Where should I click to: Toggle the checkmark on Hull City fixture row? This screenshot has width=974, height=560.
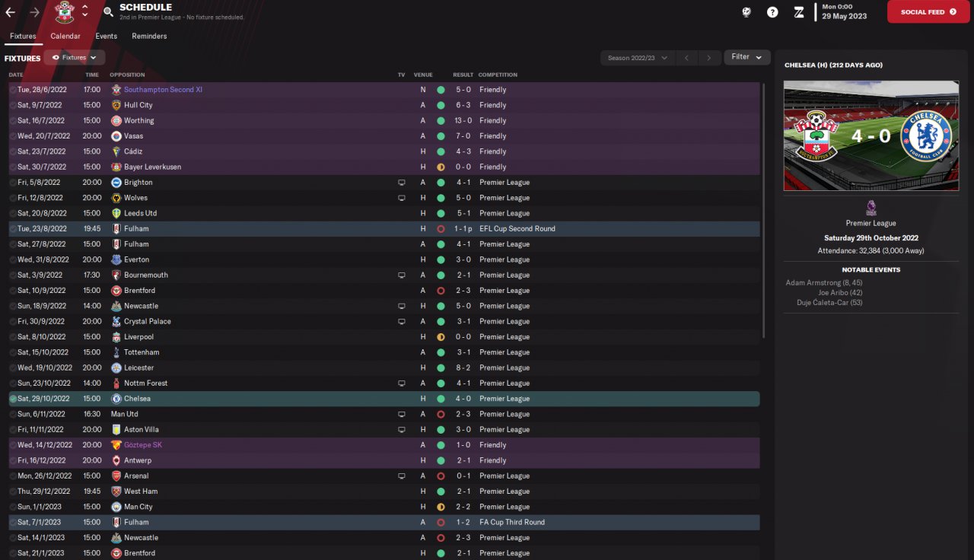tap(13, 105)
